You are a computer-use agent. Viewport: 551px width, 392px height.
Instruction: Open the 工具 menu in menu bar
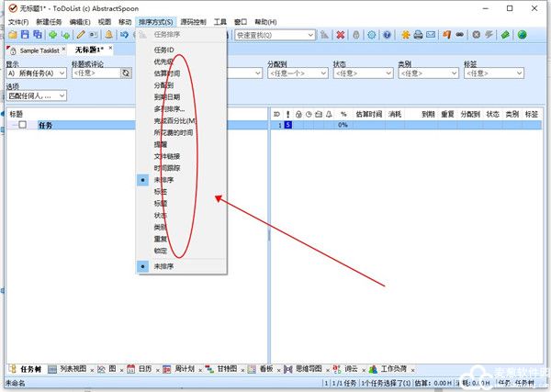pos(220,21)
